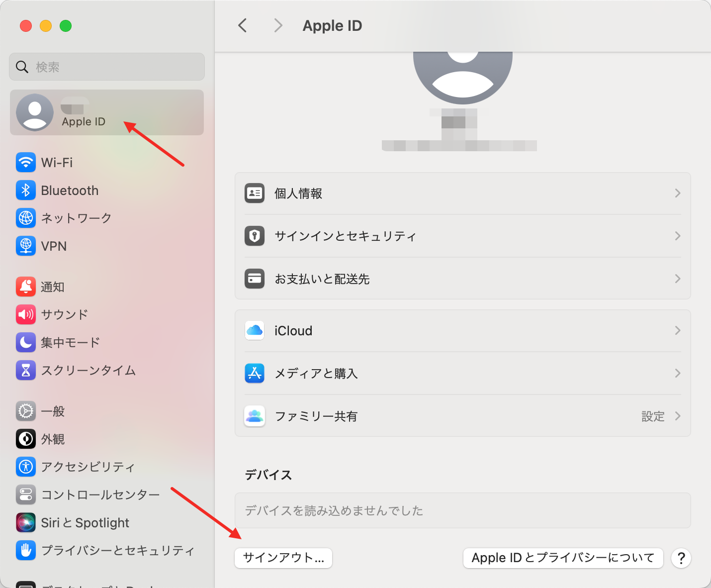The height and width of the screenshot is (588, 711).
Task: Click the アクセシビリティ icon
Action: click(x=26, y=467)
